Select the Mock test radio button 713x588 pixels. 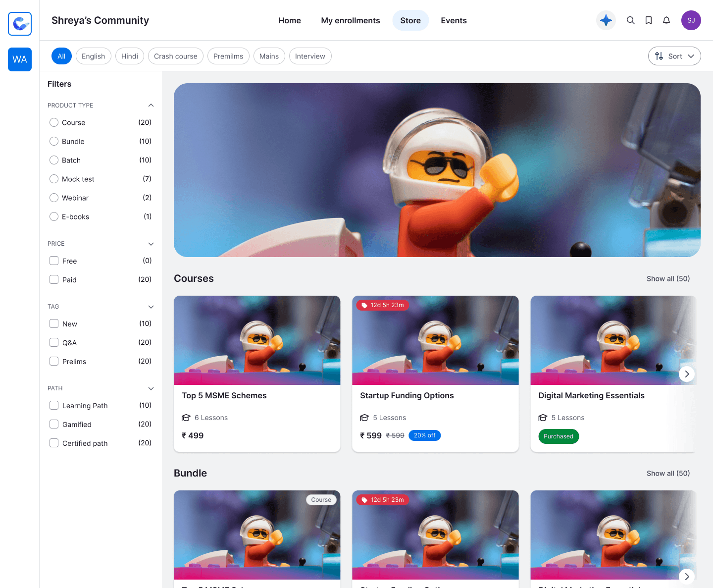(54, 179)
